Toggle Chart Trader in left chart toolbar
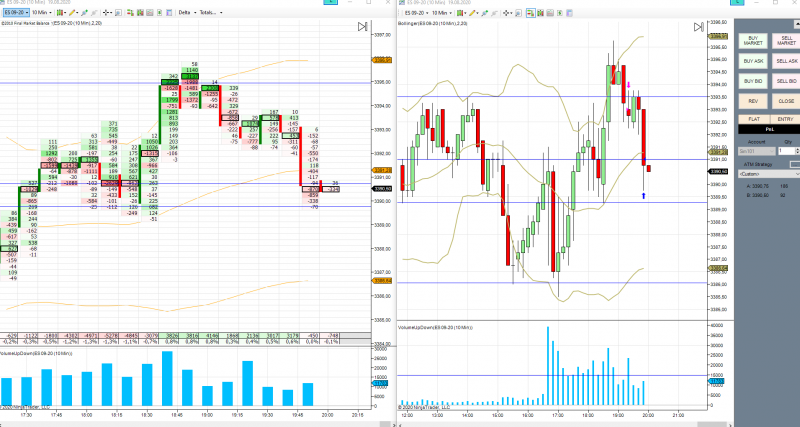This screenshot has height=427, width=800. (130, 12)
